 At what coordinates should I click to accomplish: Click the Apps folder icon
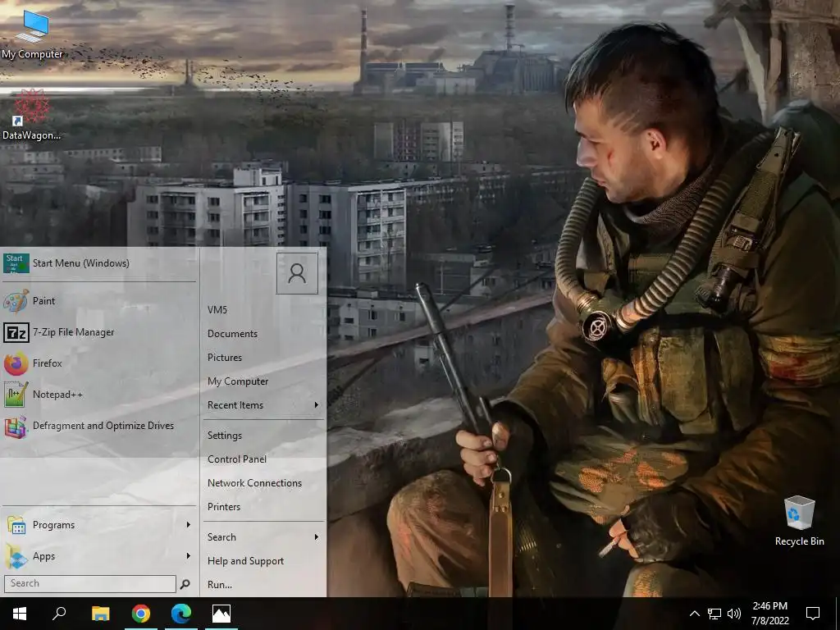tap(16, 556)
